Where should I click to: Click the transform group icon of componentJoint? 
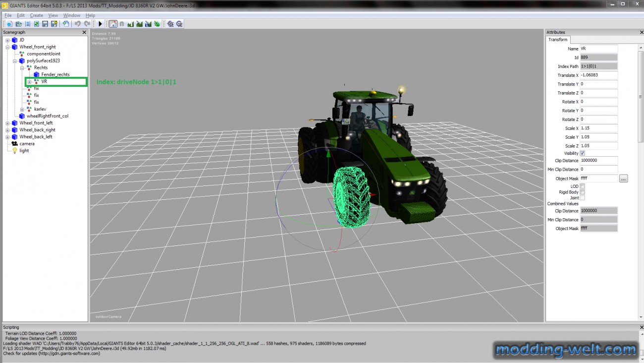coord(22,54)
